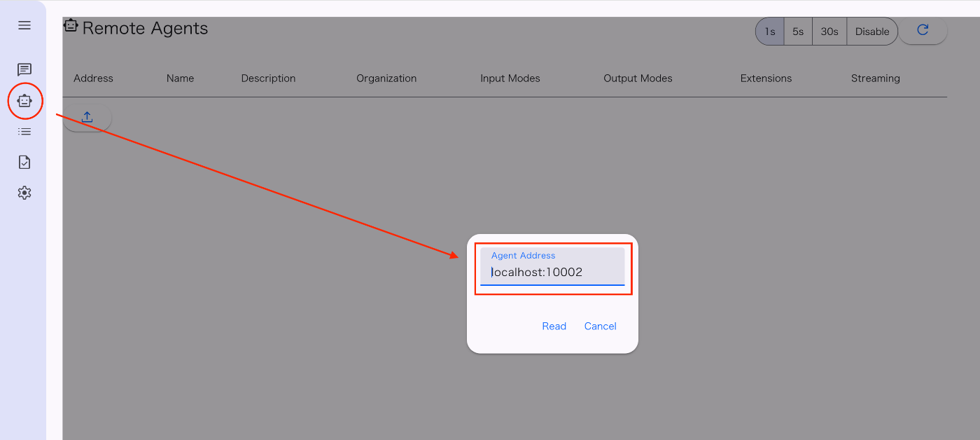The image size is (980, 440).
Task: Set refresh interval to 1s
Action: [770, 32]
